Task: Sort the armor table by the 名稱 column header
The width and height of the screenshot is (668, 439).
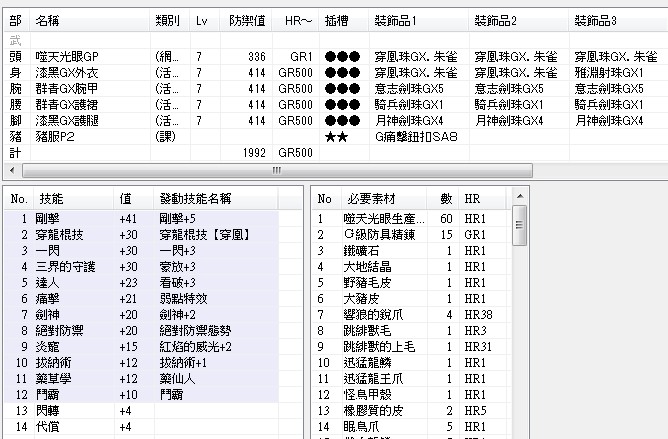Action: tap(47, 20)
